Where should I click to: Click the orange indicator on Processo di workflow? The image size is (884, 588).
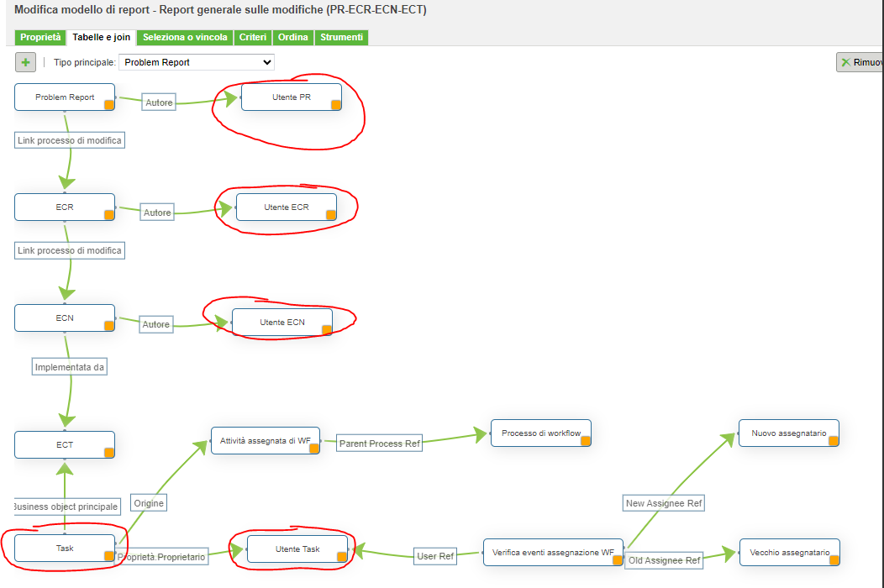tap(584, 440)
